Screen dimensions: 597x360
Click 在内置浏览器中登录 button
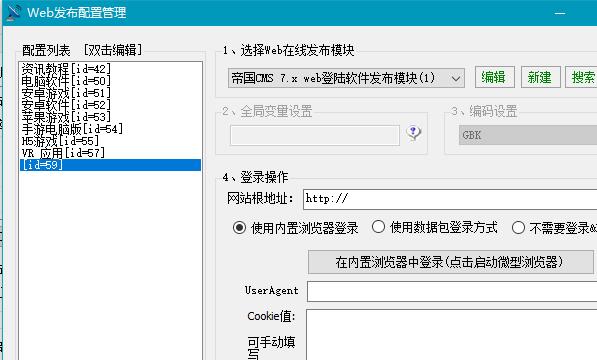point(450,262)
